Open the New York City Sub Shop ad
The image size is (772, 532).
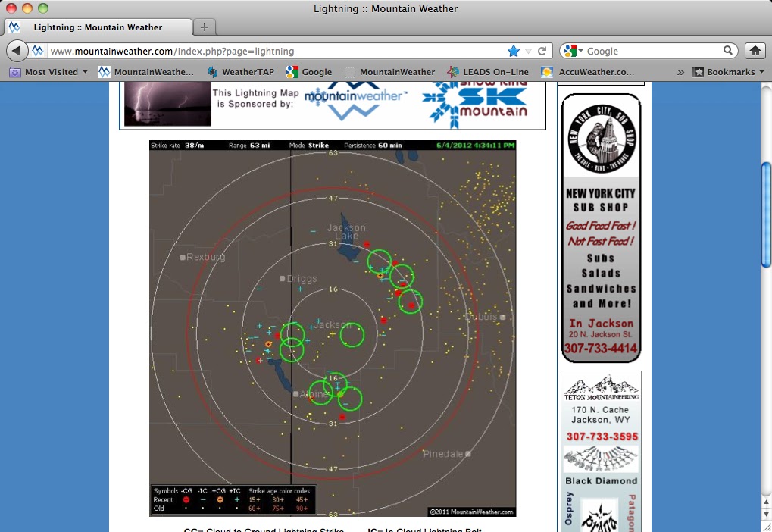click(601, 228)
